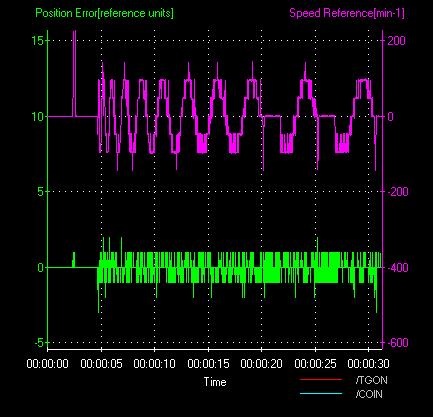This screenshot has height=417, width=440.
Task: Click the 00:00:05 time tick label
Action: 101,363
